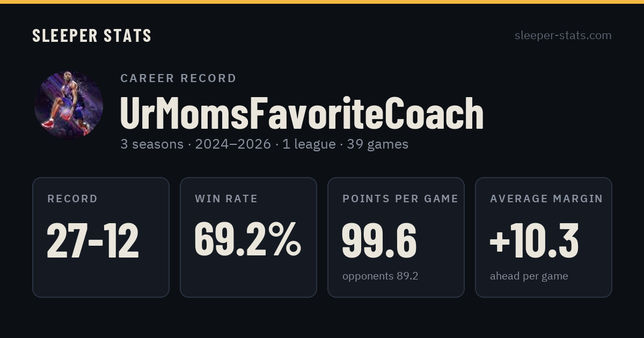Open the Record stat card

coord(101,237)
